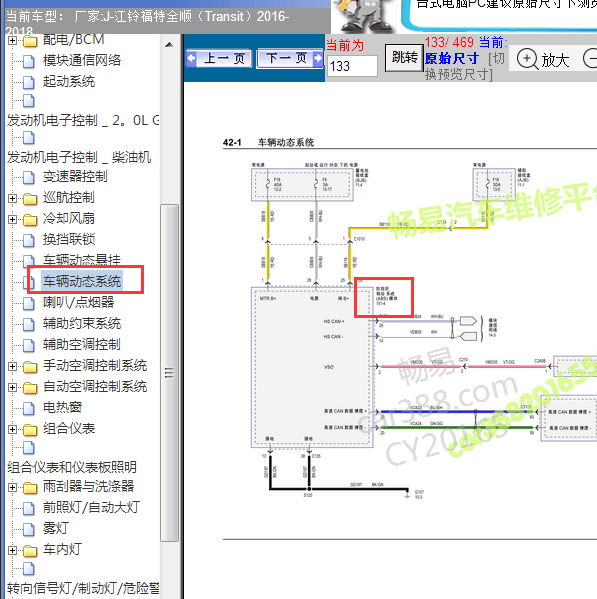
Task: Focus the page number field showing 133
Action: click(x=352, y=66)
